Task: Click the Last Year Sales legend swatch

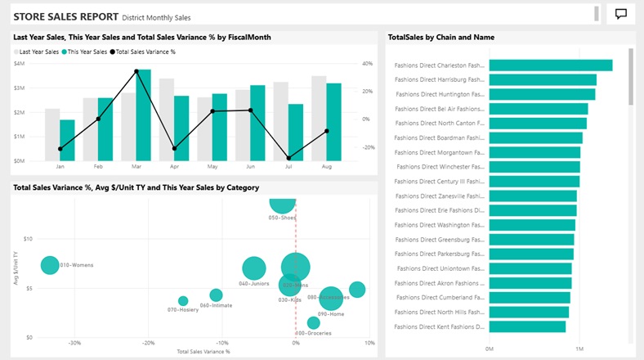Action: [16, 52]
